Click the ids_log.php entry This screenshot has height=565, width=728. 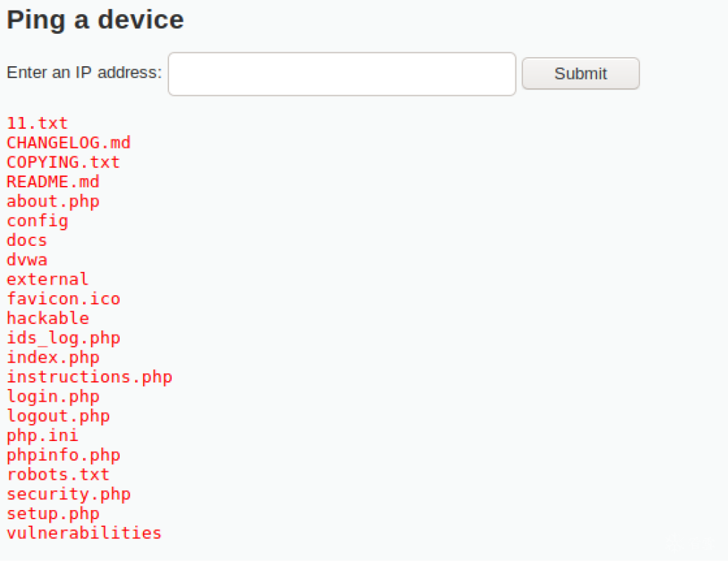point(63,338)
